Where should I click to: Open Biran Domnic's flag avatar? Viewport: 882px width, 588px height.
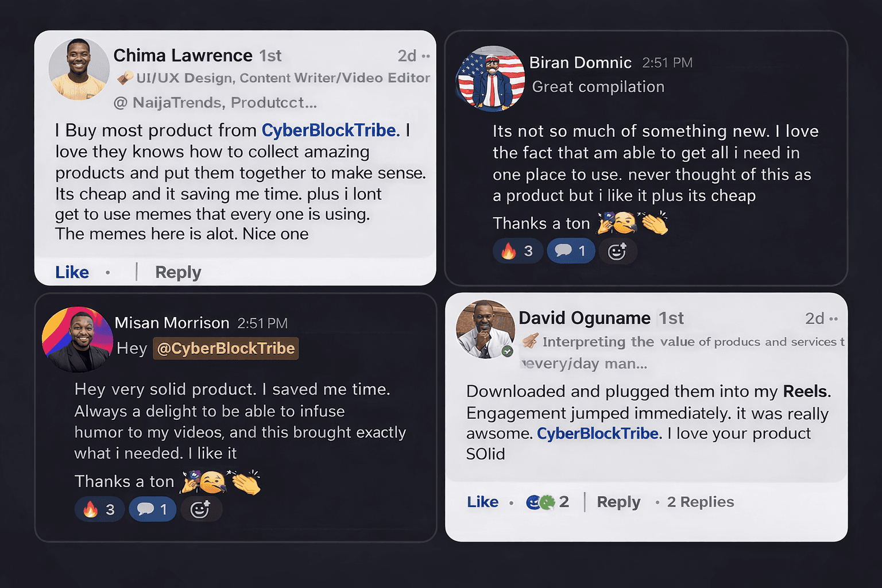490,79
